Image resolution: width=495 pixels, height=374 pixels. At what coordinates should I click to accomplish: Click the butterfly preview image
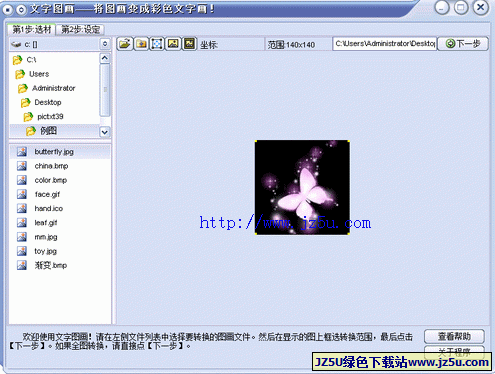[x=302, y=187]
